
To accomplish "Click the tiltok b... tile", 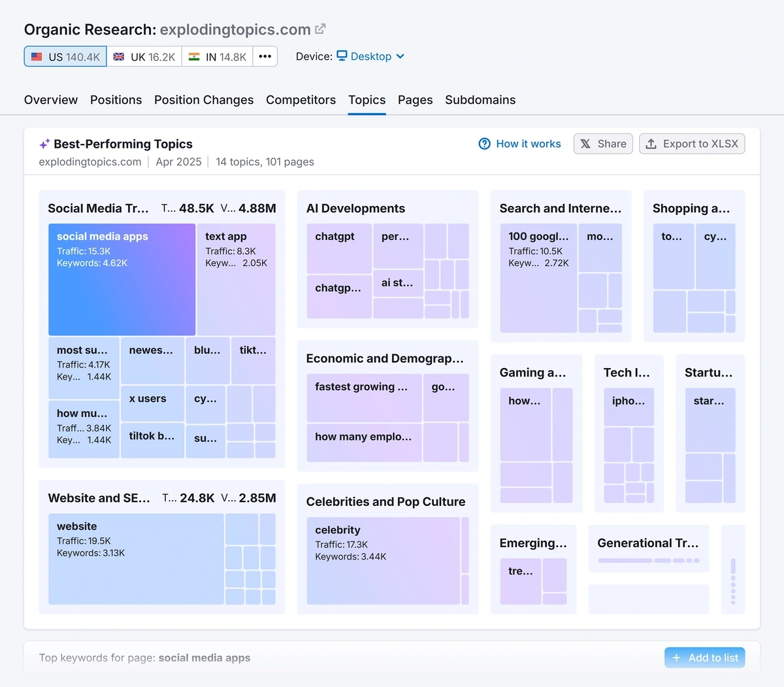I will (152, 441).
